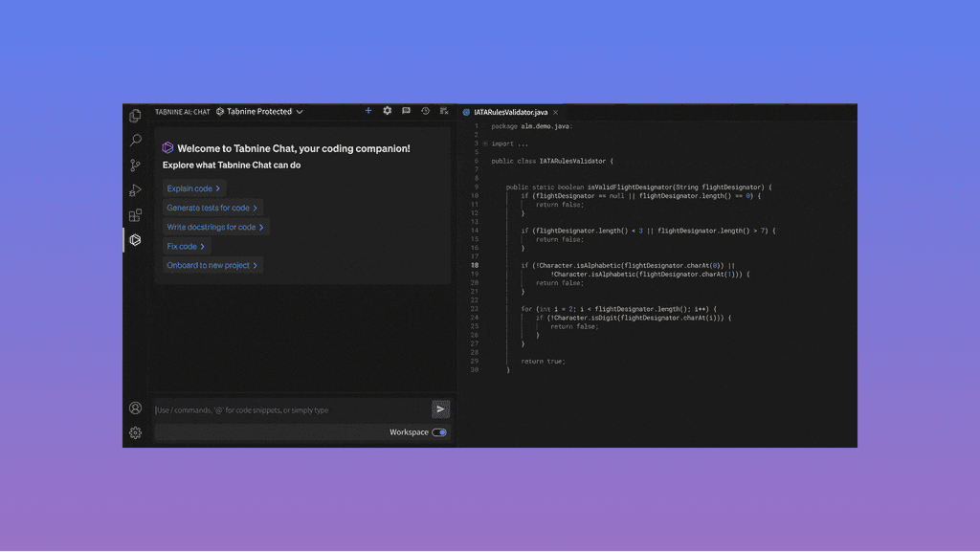Screen dimensions: 980x552
Task: Open the Extensions view icon
Action: (136, 215)
